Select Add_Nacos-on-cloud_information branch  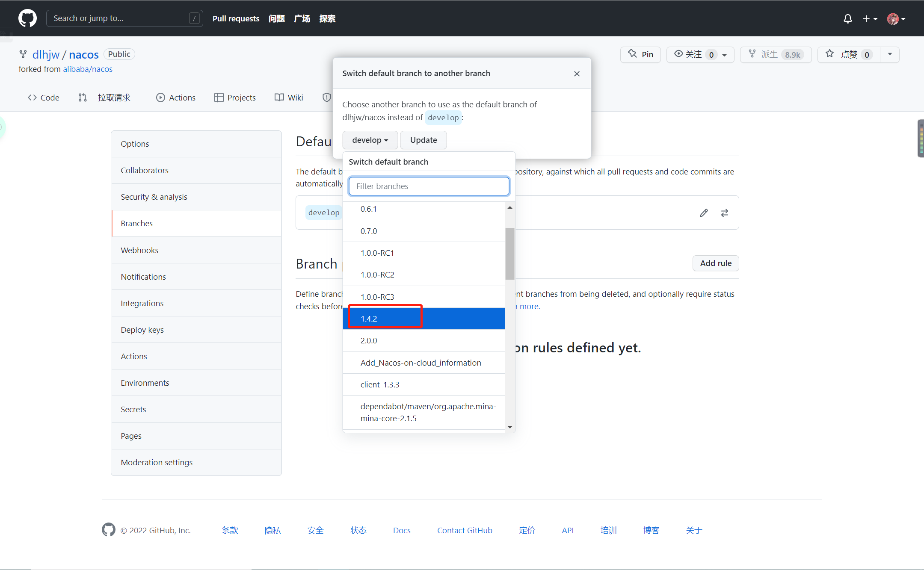[423, 363]
